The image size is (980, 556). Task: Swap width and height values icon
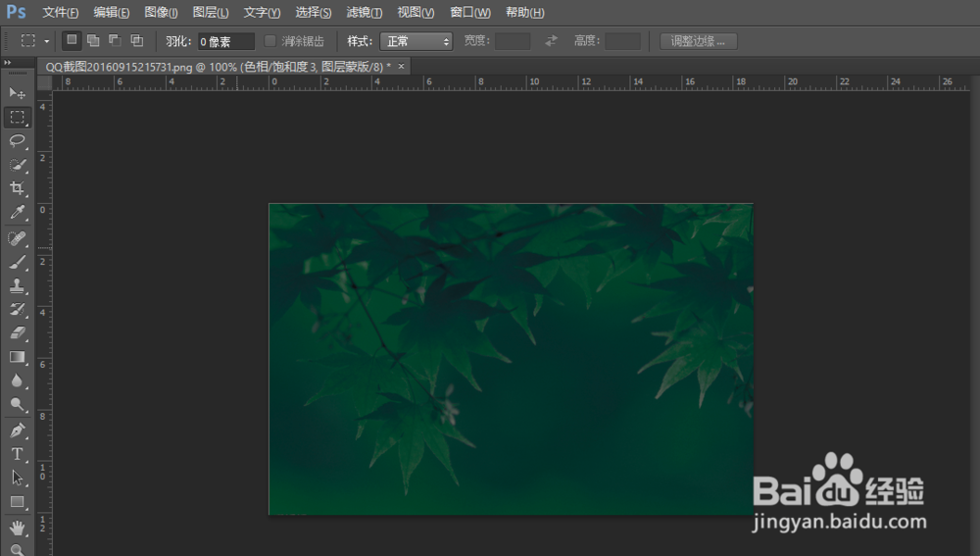(551, 41)
